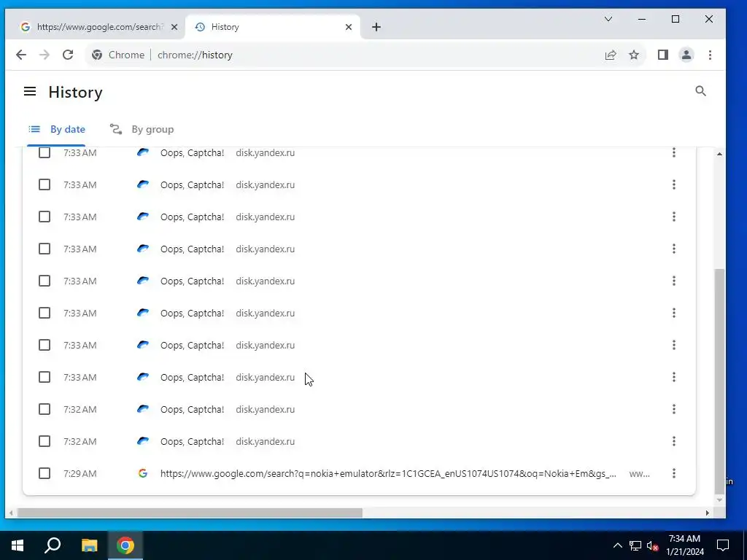Launch File Explorer from the taskbar
Image resolution: width=747 pixels, height=560 pixels.
point(89,545)
